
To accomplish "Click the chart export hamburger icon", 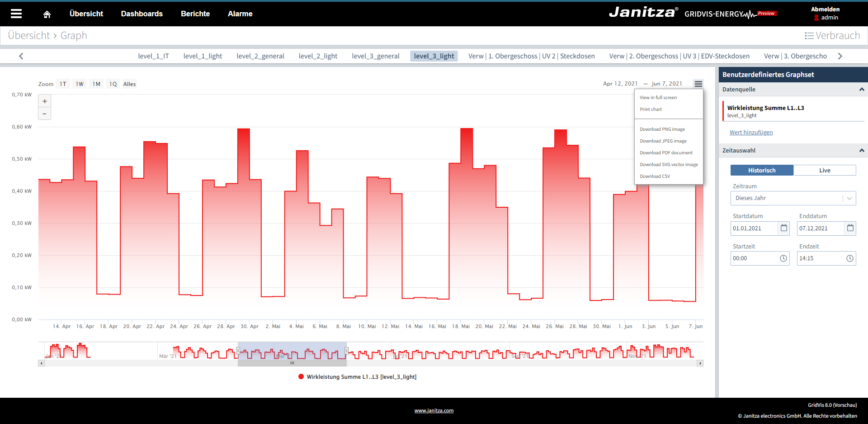I will pos(698,84).
